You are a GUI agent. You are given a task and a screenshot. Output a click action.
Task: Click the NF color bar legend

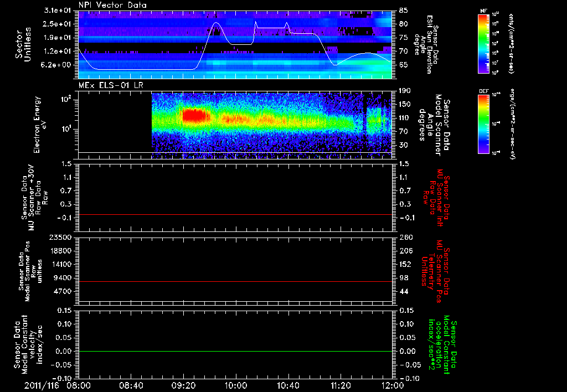(x=484, y=43)
